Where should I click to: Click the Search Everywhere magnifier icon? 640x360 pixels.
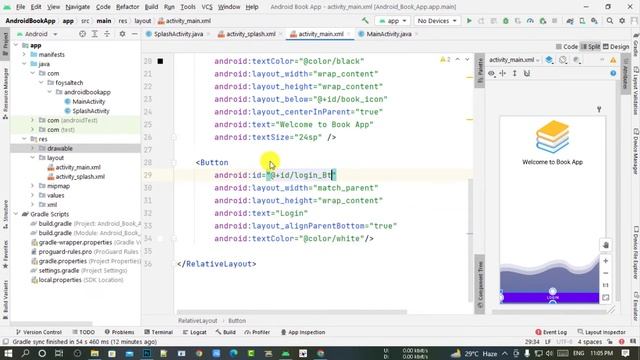tap(609, 20)
